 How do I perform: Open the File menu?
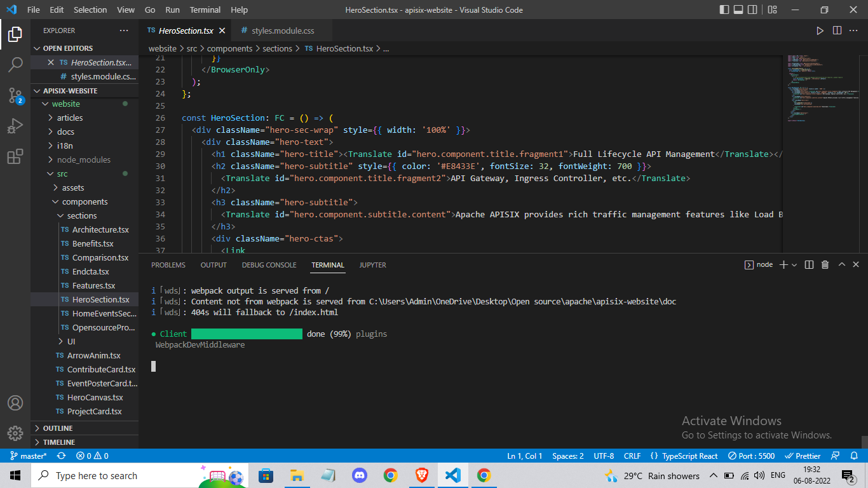tap(34, 10)
